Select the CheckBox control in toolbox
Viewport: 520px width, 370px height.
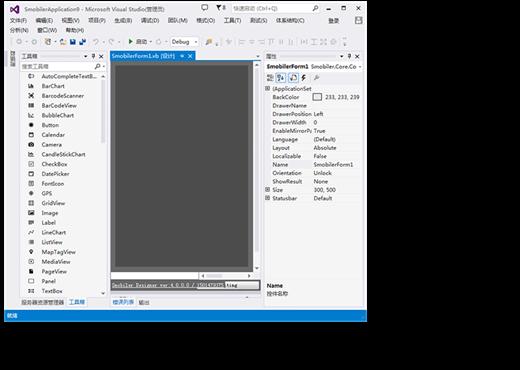(54, 164)
